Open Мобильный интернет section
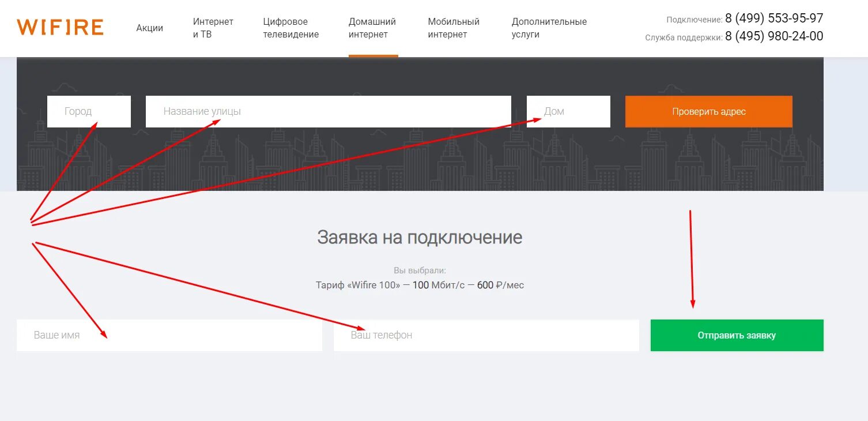This screenshot has height=421, width=868. click(x=454, y=28)
